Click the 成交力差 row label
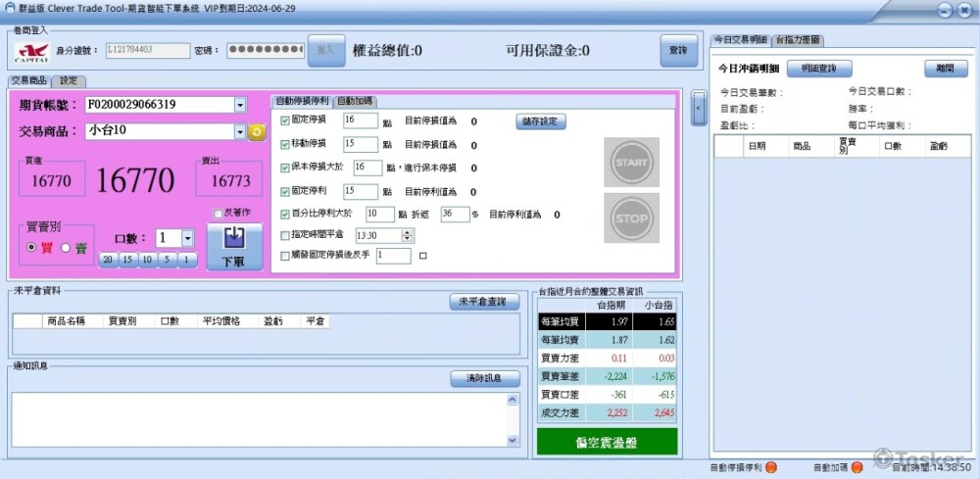This screenshot has height=479, width=980. pos(561,412)
